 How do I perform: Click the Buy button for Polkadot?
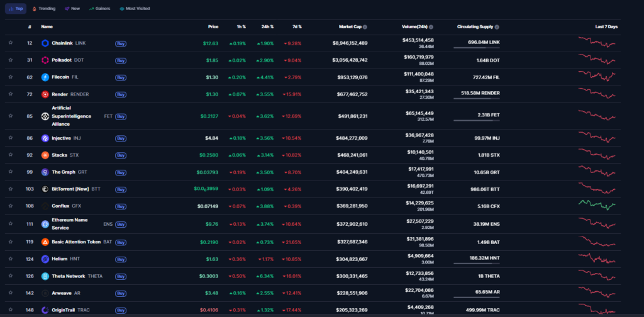pos(121,60)
